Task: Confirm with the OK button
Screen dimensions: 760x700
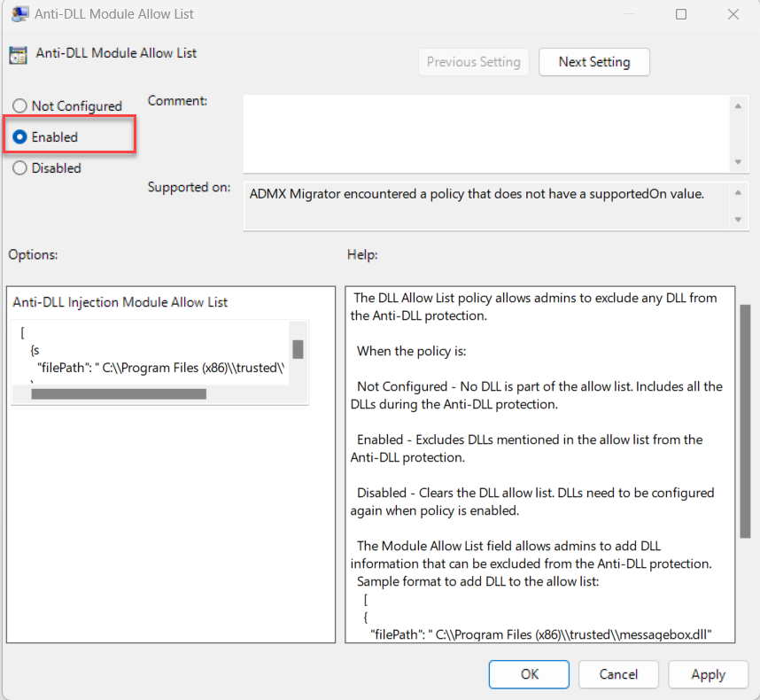Action: [529, 673]
